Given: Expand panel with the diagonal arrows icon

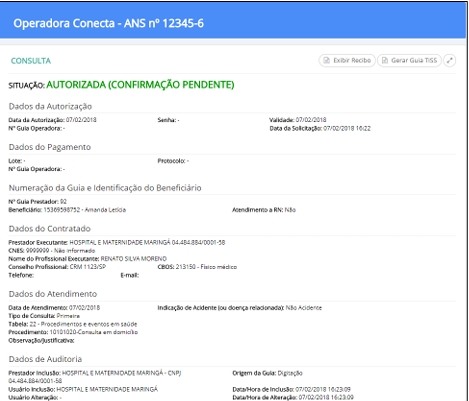Looking at the screenshot, I should coord(450,60).
